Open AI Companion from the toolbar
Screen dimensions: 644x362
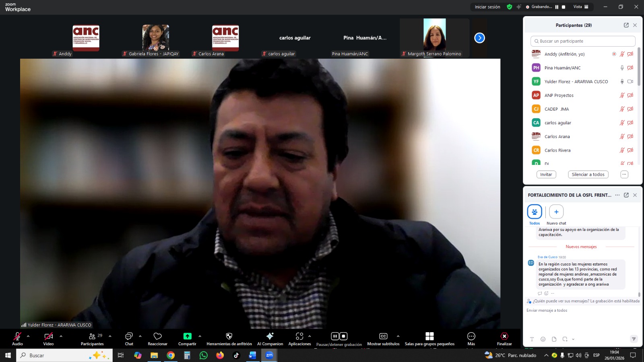pyautogui.click(x=270, y=336)
